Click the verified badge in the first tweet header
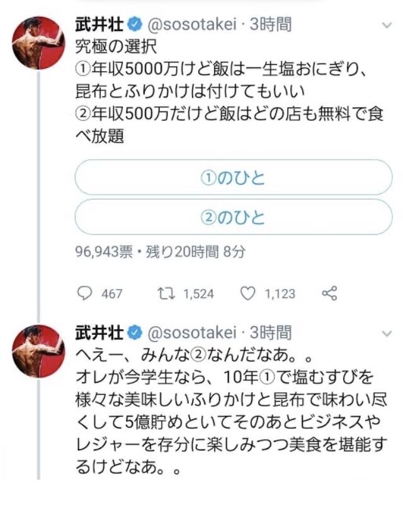 [135, 25]
